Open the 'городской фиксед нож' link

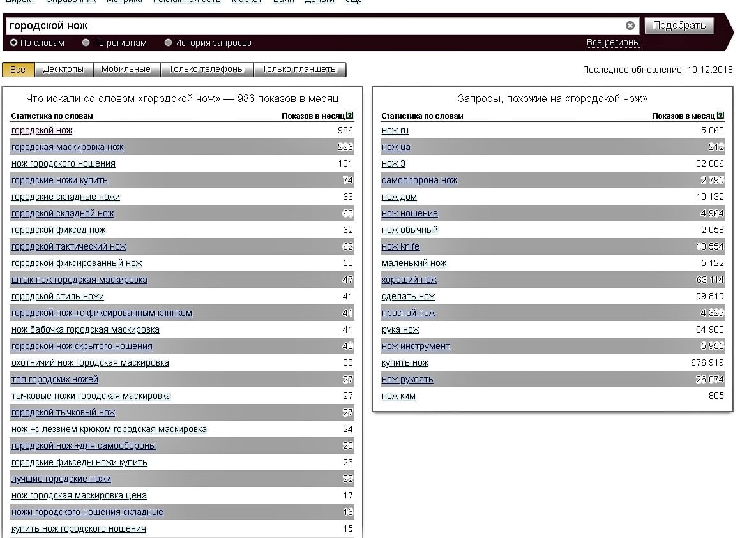click(58, 230)
